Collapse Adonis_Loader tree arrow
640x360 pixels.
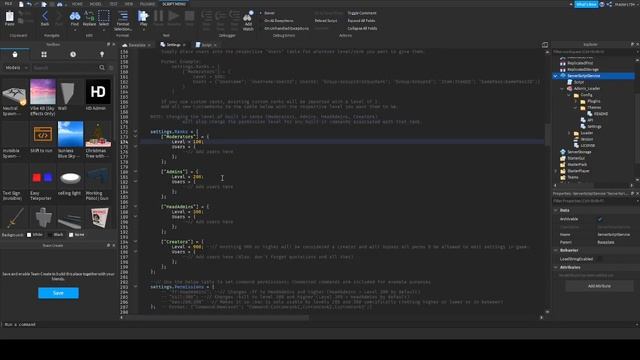[562, 89]
